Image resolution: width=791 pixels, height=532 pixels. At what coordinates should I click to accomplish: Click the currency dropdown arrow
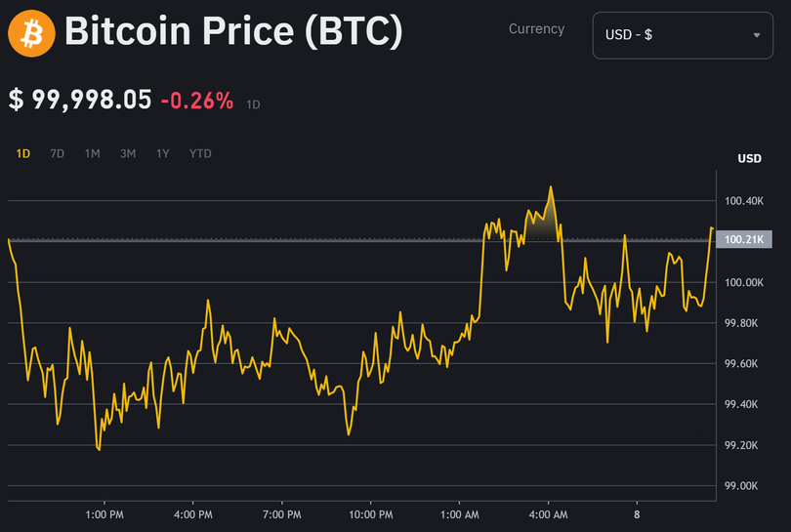click(x=757, y=35)
